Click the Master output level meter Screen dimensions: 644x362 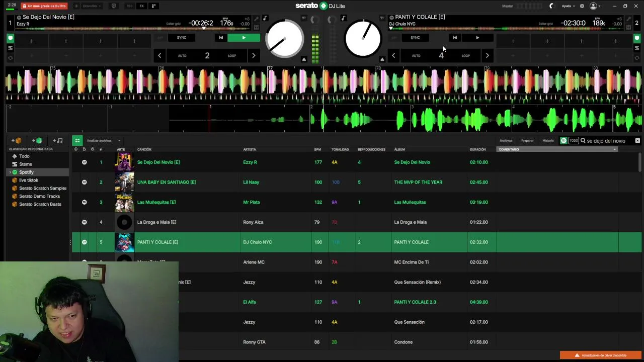coord(529,6)
